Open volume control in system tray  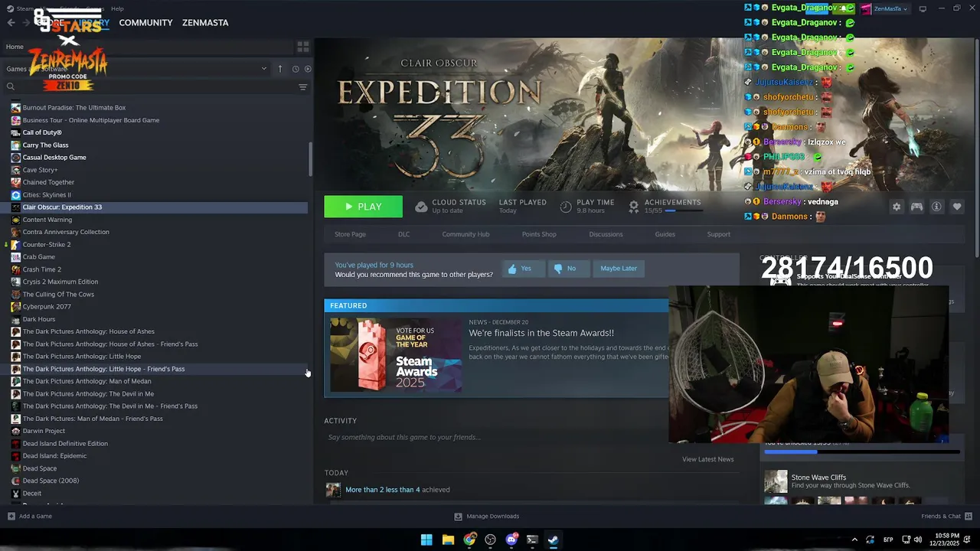pyautogui.click(x=917, y=540)
